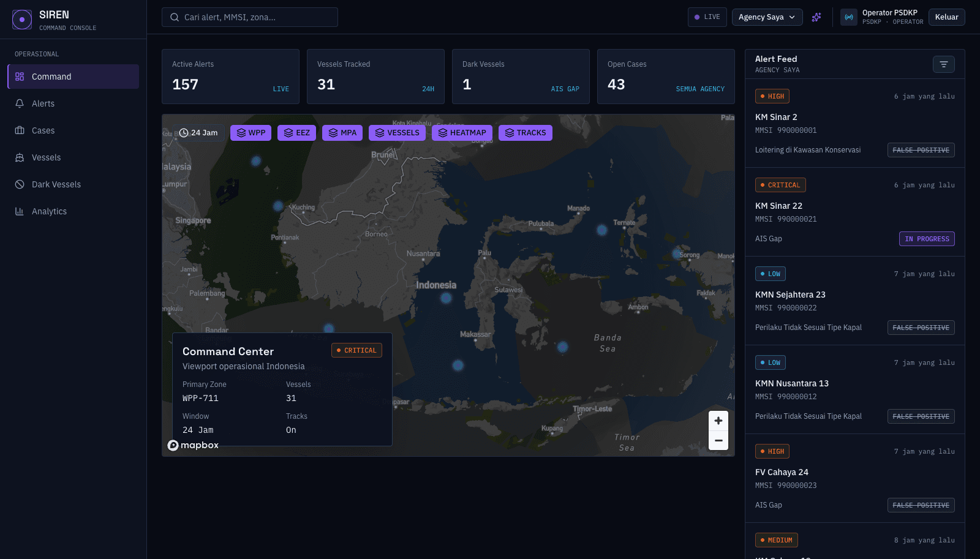The width and height of the screenshot is (980, 559).
Task: Navigate to Dark Vessels page
Action: click(x=73, y=184)
